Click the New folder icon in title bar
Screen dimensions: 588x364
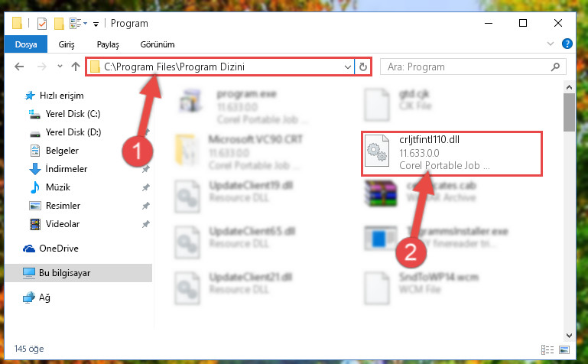[x=59, y=24]
